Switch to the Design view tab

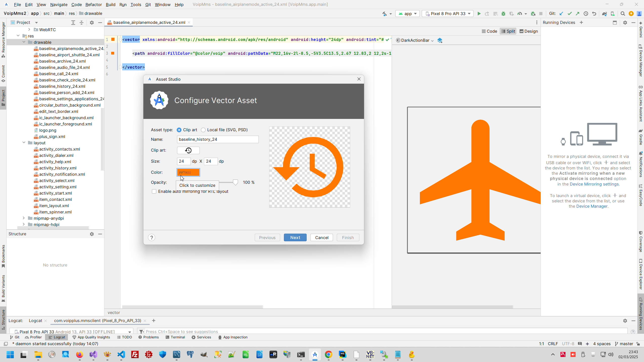[529, 31]
